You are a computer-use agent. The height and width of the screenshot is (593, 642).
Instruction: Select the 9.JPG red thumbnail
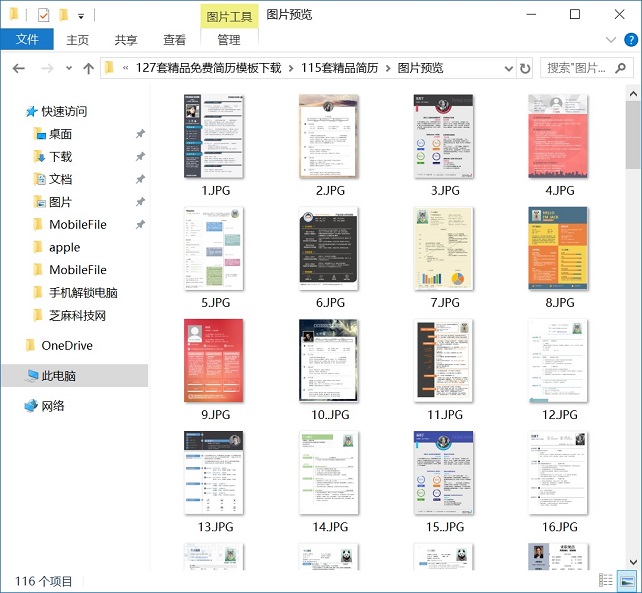pyautogui.click(x=214, y=361)
